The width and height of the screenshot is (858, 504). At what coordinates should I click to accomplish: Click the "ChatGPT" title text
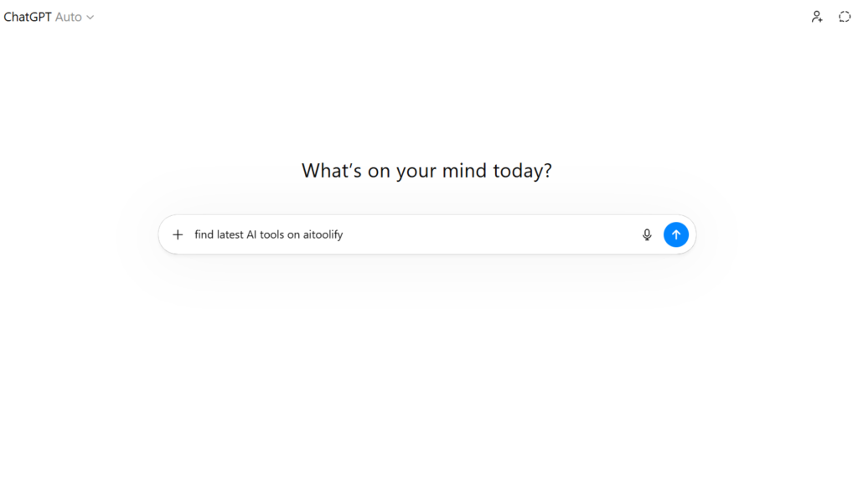pos(28,17)
